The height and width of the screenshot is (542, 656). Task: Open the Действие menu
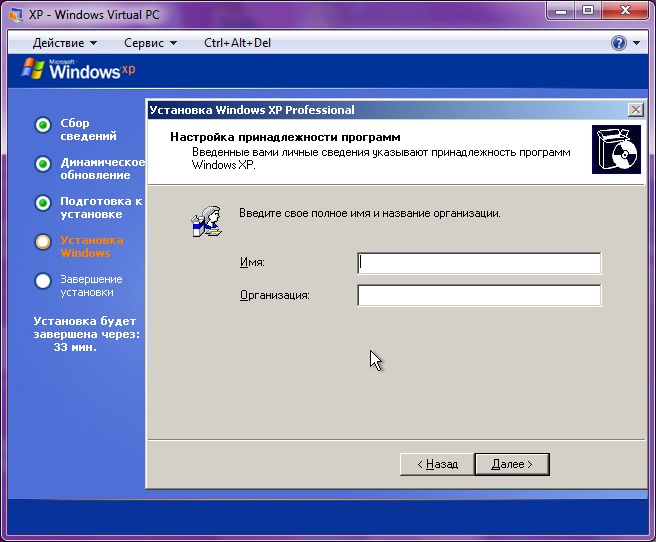click(64, 43)
